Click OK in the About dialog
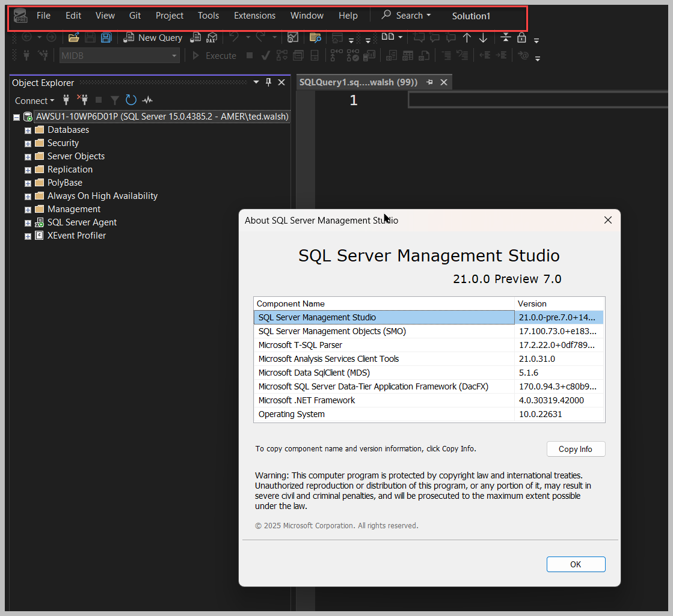This screenshot has height=616, width=673. (x=576, y=564)
